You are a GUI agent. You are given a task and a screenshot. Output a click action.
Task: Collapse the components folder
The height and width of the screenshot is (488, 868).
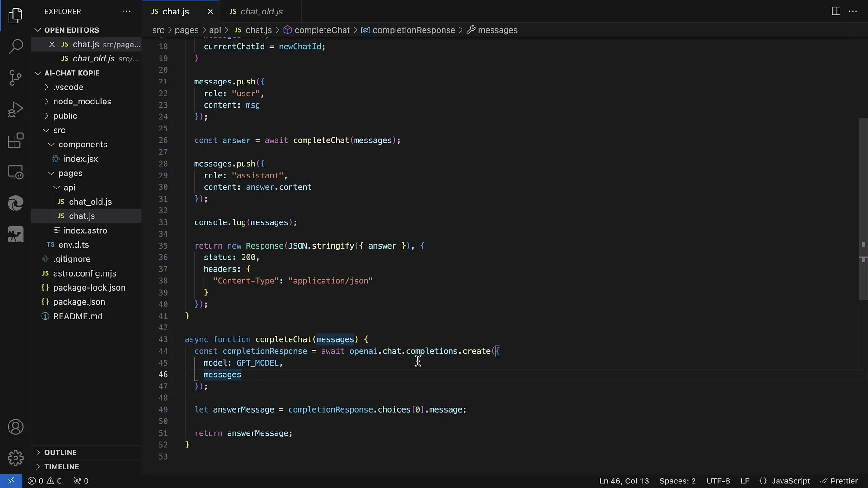[x=52, y=145]
